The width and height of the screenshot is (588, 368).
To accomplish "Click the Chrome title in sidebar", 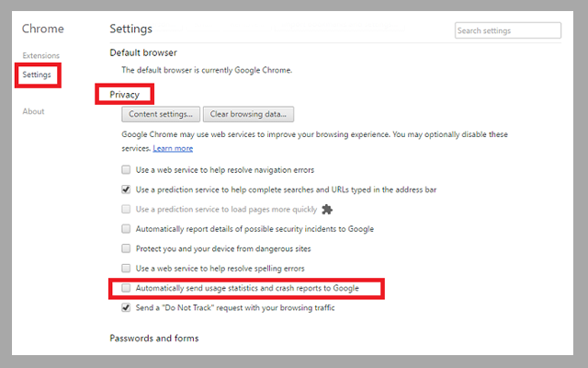I will pyautogui.click(x=42, y=29).
